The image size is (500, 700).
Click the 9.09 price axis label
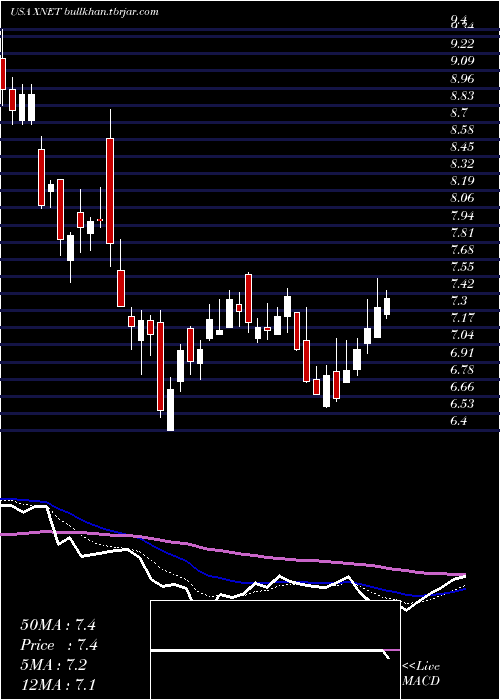point(462,61)
